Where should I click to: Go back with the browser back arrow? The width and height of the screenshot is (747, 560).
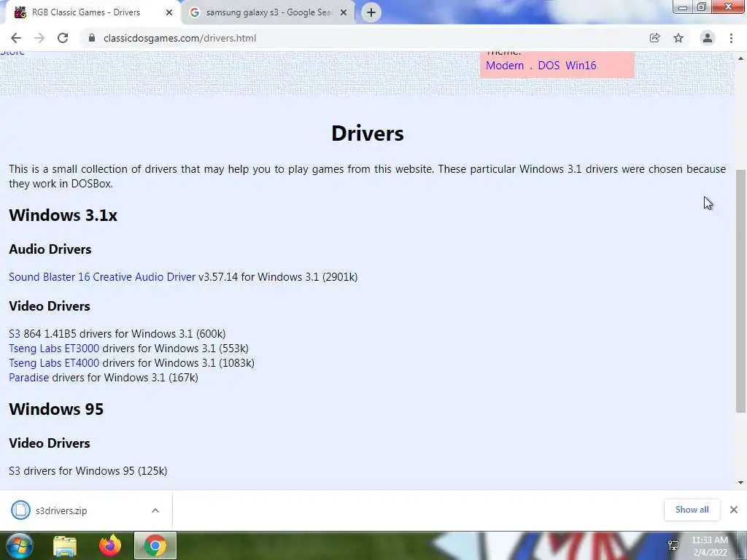16,38
